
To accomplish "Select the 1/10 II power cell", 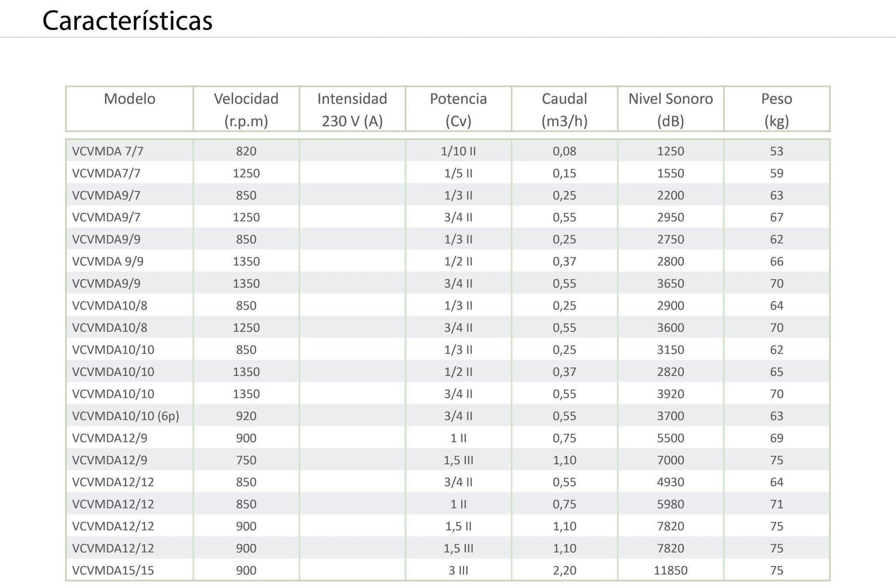I will click(x=459, y=151).
